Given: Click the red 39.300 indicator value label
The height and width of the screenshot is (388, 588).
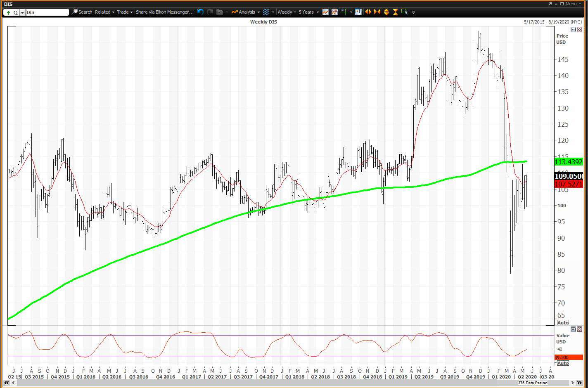Looking at the screenshot, I should [x=569, y=357].
